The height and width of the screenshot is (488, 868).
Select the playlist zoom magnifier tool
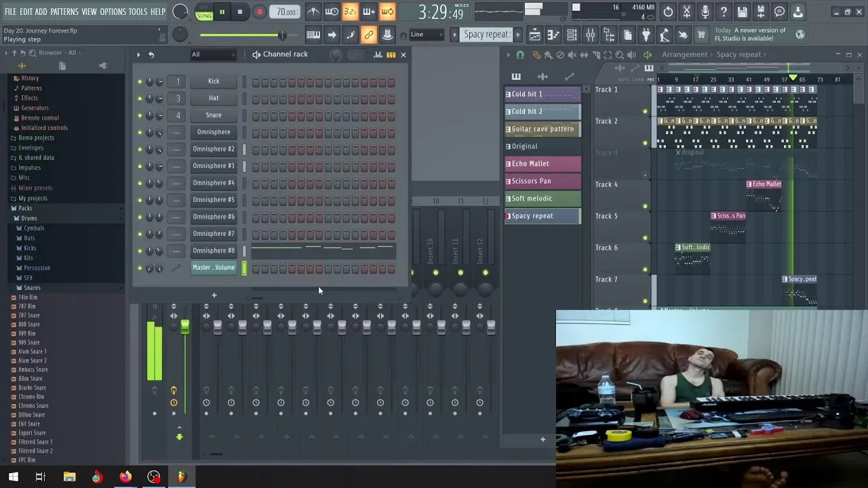tap(619, 55)
